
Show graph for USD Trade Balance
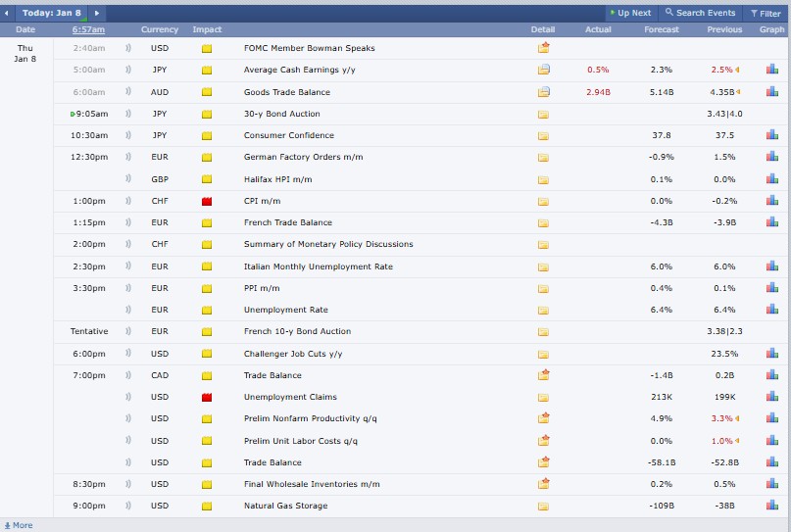(x=772, y=462)
